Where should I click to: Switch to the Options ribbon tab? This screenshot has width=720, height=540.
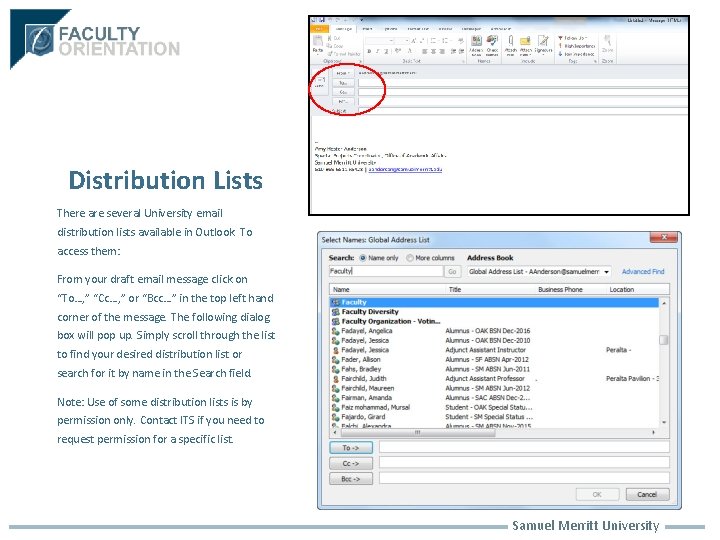pyautogui.click(x=391, y=29)
